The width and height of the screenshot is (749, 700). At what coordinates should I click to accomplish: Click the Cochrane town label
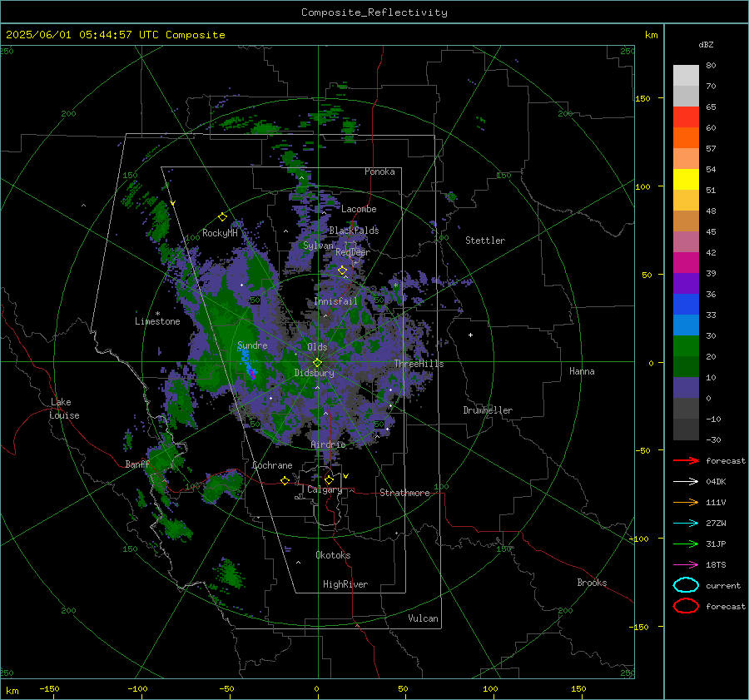point(272,465)
